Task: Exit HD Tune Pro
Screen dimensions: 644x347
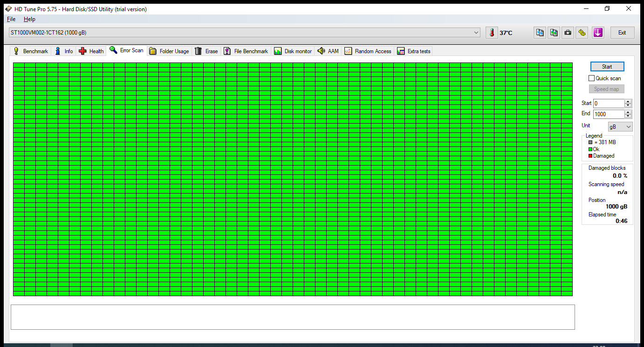Action: pos(622,33)
